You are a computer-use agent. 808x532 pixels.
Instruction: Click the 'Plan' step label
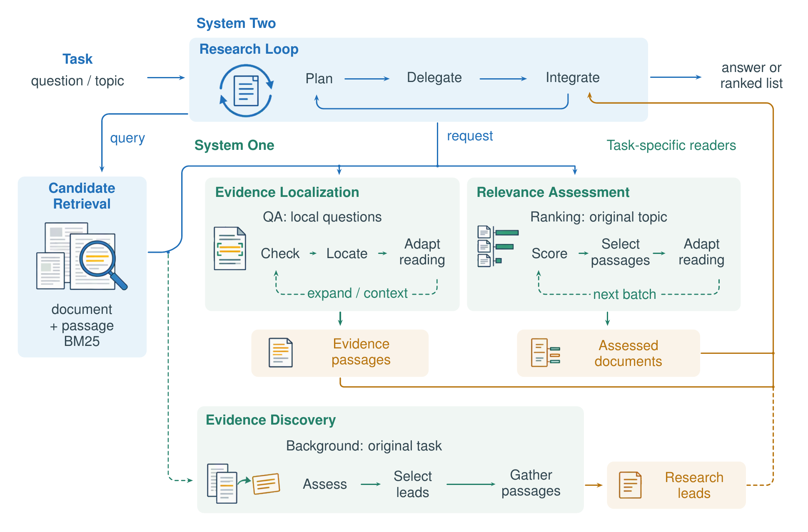tap(319, 79)
